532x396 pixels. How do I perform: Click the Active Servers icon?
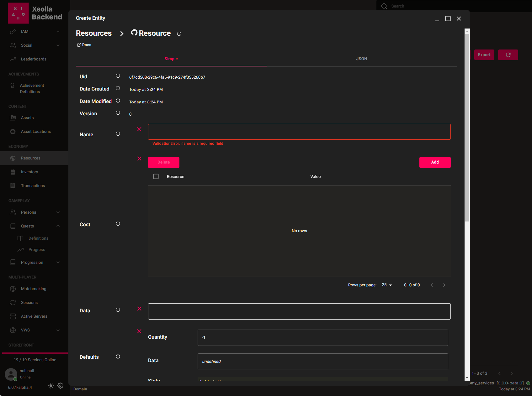(13, 316)
